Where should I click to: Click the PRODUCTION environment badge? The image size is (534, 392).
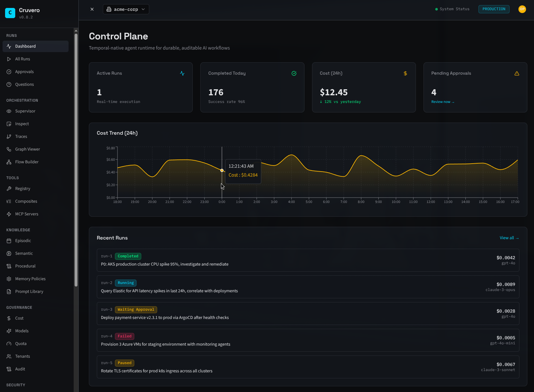[494, 9]
